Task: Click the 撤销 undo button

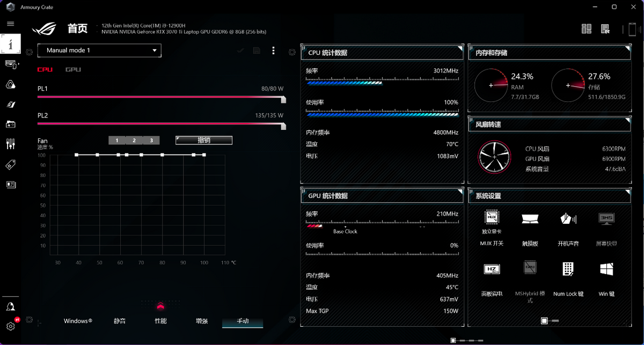Action: [204, 140]
